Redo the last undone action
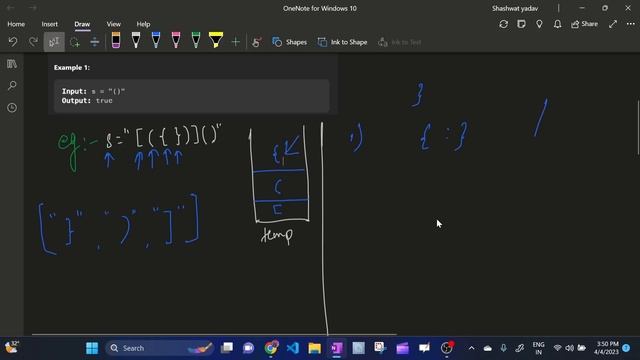The image size is (640, 360). click(x=33, y=42)
